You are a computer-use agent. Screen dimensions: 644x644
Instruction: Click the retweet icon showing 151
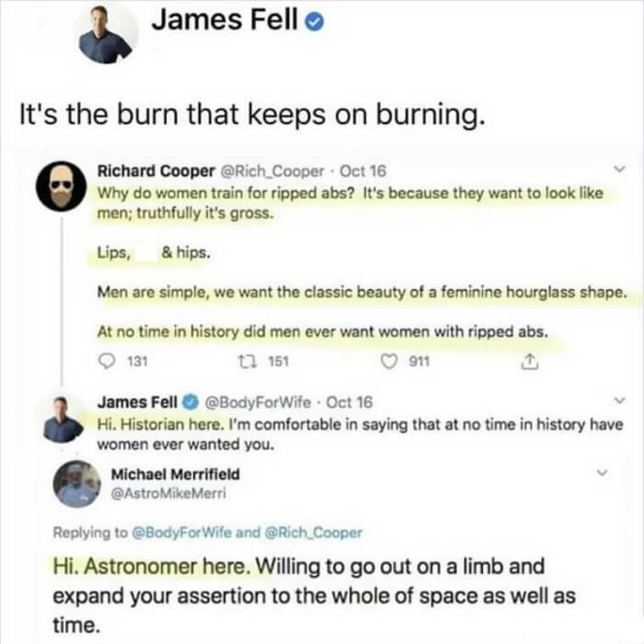coord(247,362)
